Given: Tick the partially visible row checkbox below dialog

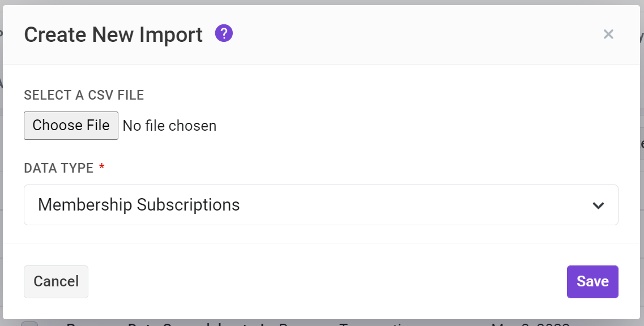Looking at the screenshot, I should pos(29,324).
